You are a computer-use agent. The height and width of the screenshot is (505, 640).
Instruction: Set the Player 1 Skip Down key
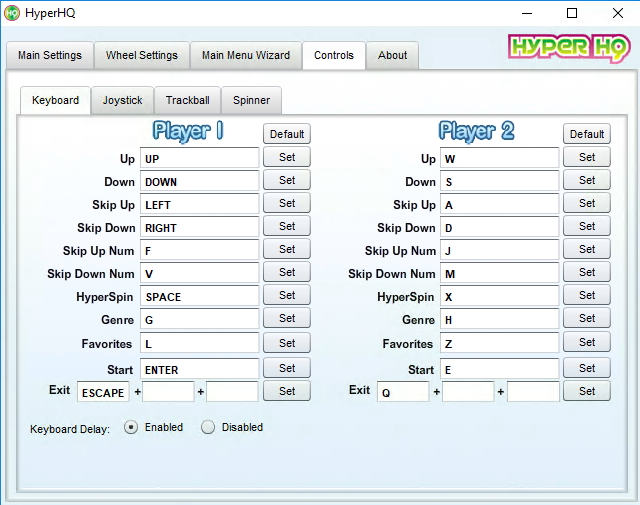coord(287,226)
